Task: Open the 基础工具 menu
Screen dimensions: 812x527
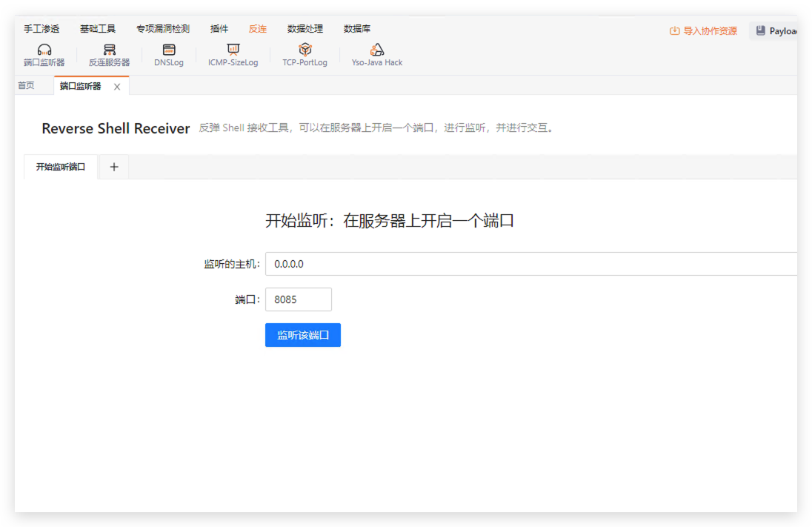Action: pos(98,29)
